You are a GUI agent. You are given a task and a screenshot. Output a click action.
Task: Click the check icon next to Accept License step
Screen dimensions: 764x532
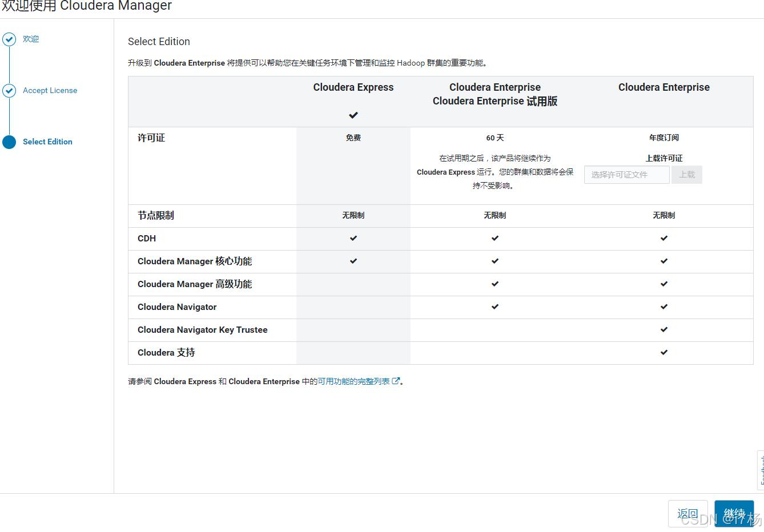click(9, 90)
